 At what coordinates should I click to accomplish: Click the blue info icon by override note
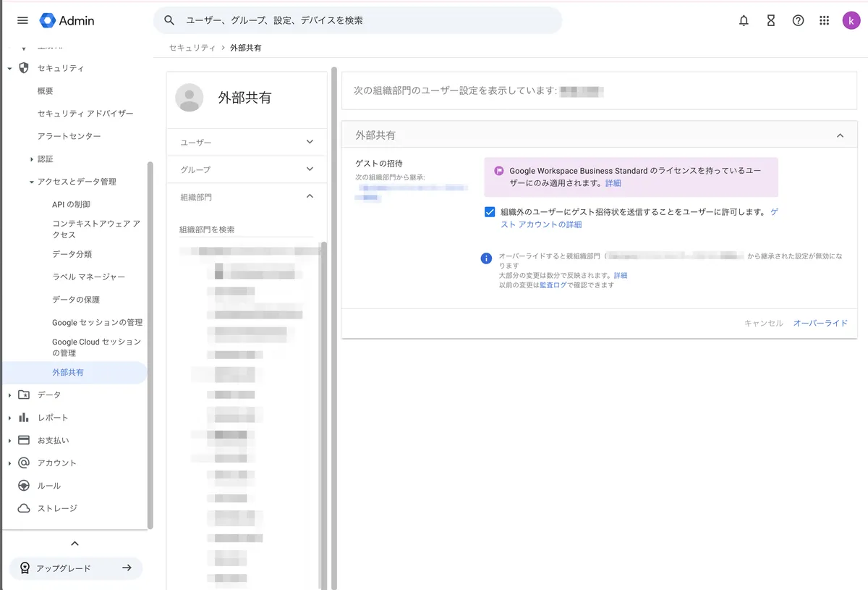pos(487,258)
